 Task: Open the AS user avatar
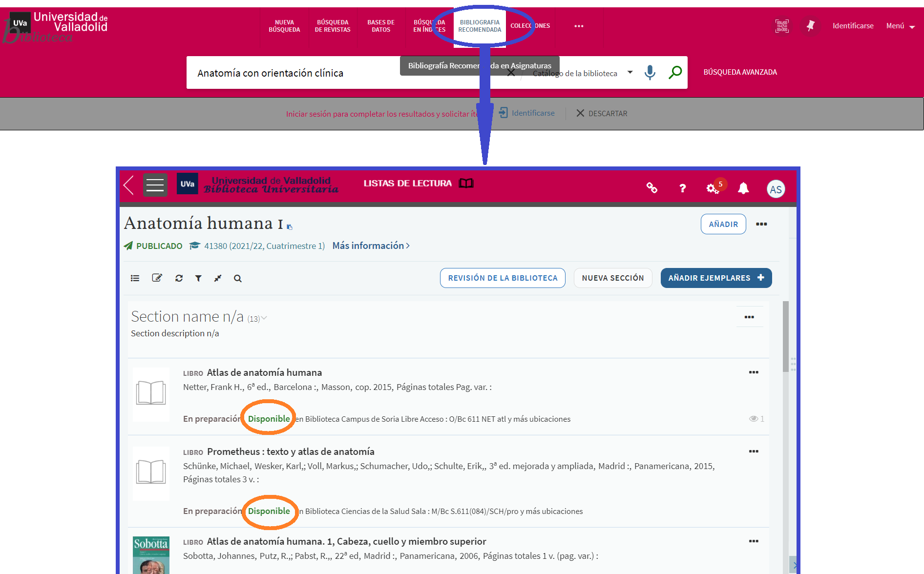click(x=776, y=189)
